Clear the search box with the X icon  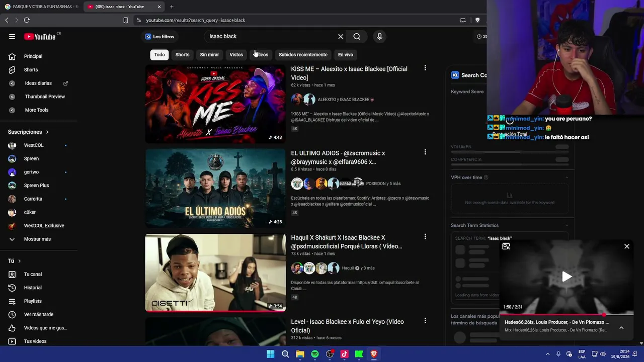coord(341,36)
